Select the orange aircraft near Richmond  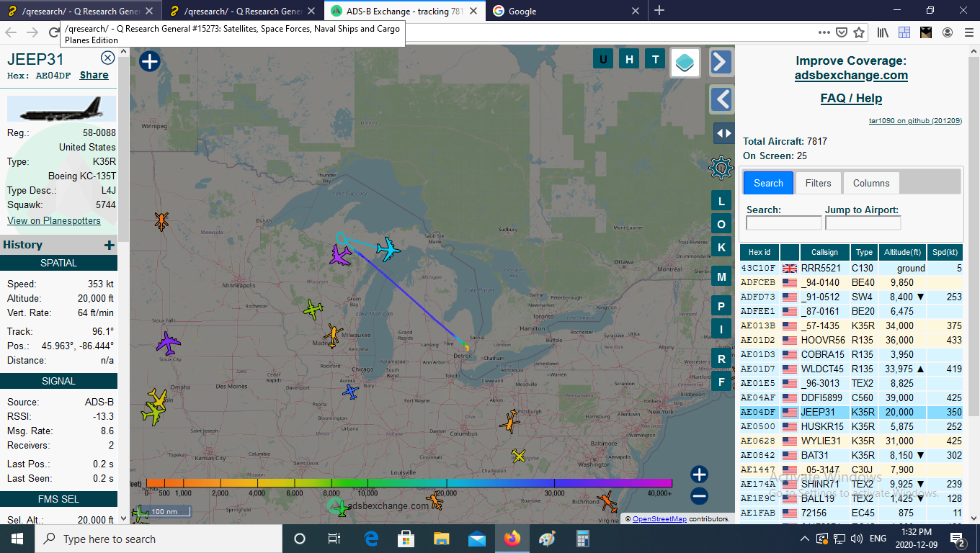click(x=607, y=500)
